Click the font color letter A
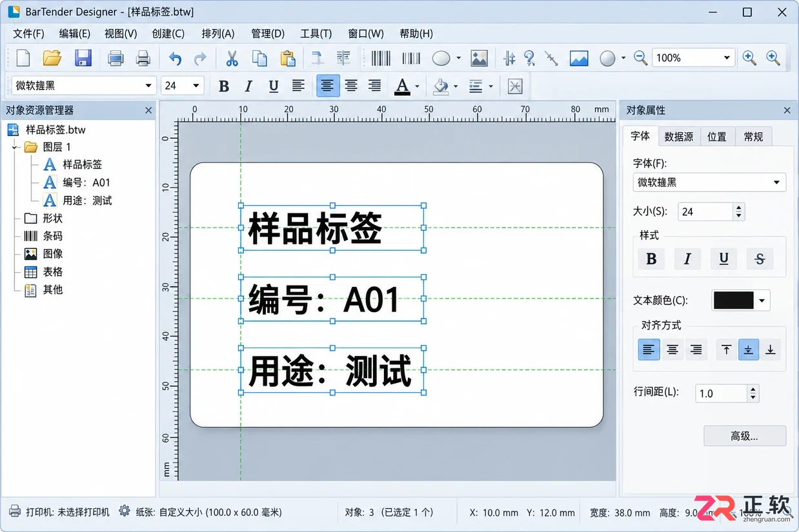 pyautogui.click(x=402, y=86)
